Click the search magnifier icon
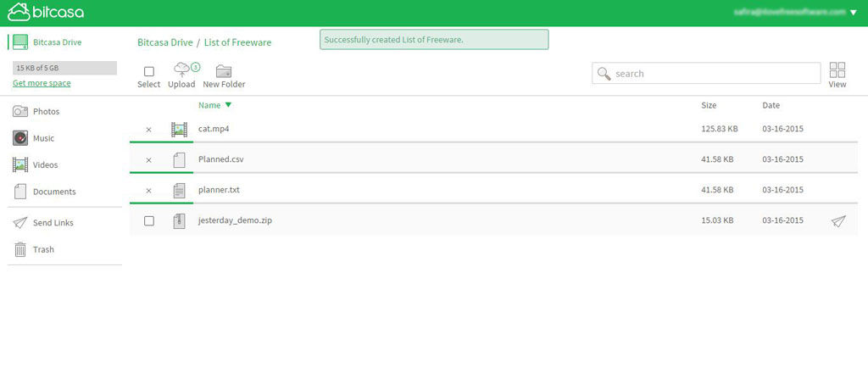868x384 pixels. tap(604, 74)
